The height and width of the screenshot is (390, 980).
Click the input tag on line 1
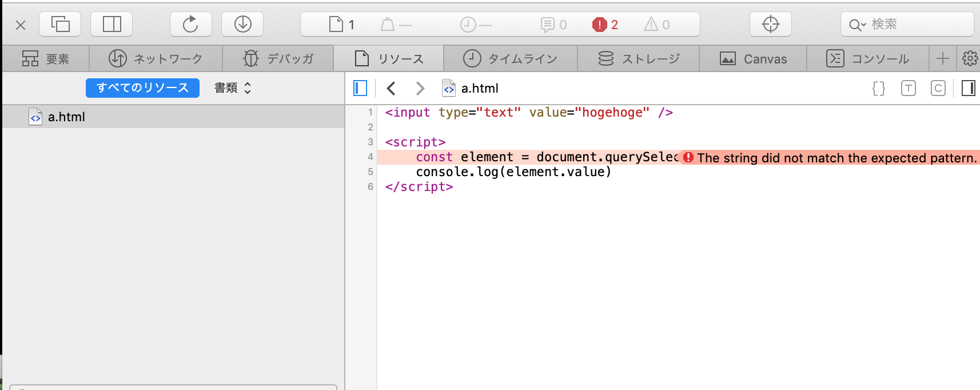click(529, 112)
